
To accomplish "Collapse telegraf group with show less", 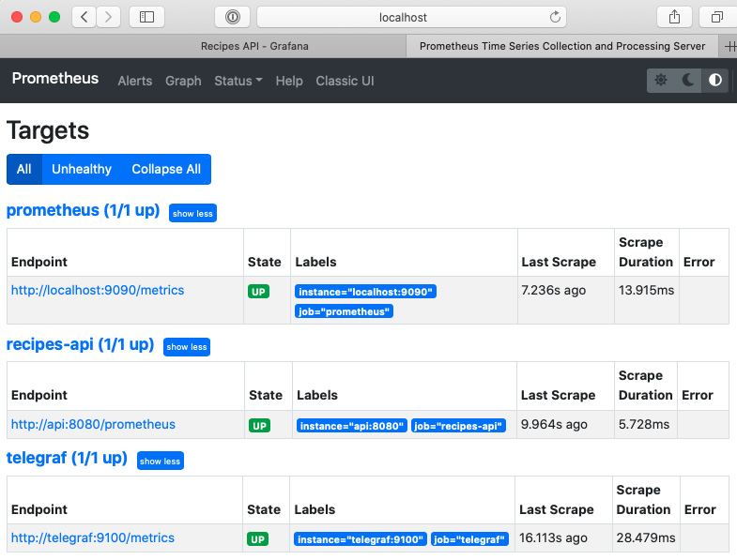I will pos(160,462).
